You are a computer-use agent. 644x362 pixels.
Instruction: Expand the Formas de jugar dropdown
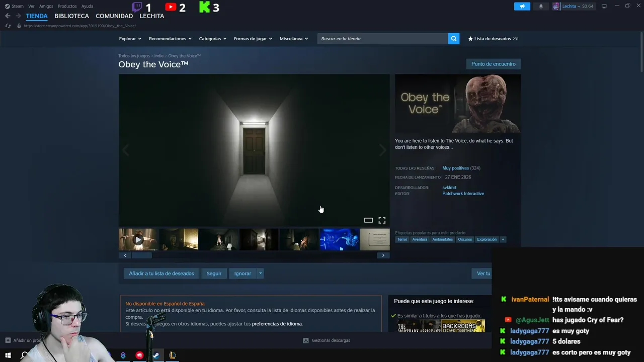pyautogui.click(x=253, y=39)
